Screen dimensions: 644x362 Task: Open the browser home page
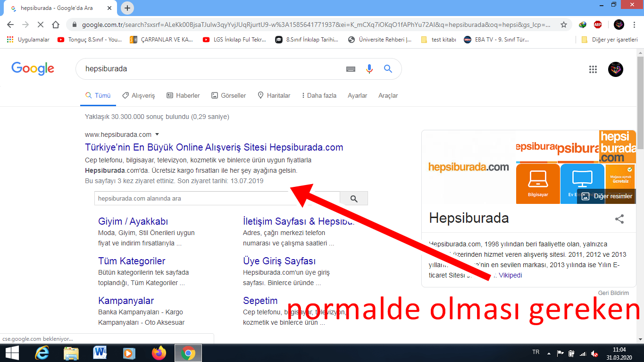[56, 25]
